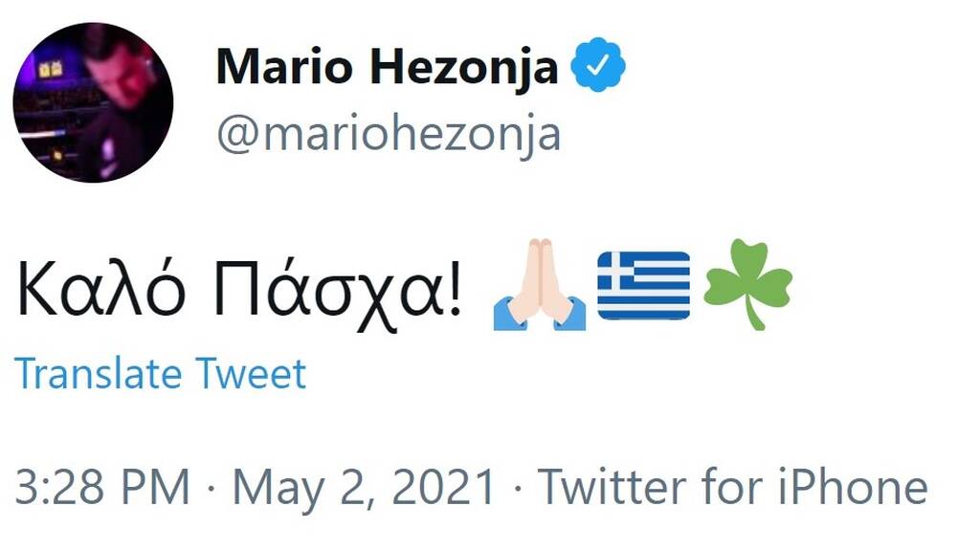Click Mario Hezonja's profile avatar
The image size is (980, 550).
(93, 102)
